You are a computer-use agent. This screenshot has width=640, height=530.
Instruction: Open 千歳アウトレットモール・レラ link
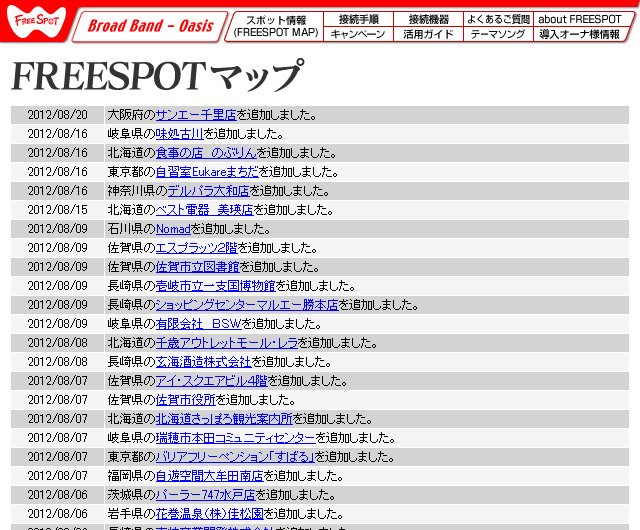click(x=227, y=343)
